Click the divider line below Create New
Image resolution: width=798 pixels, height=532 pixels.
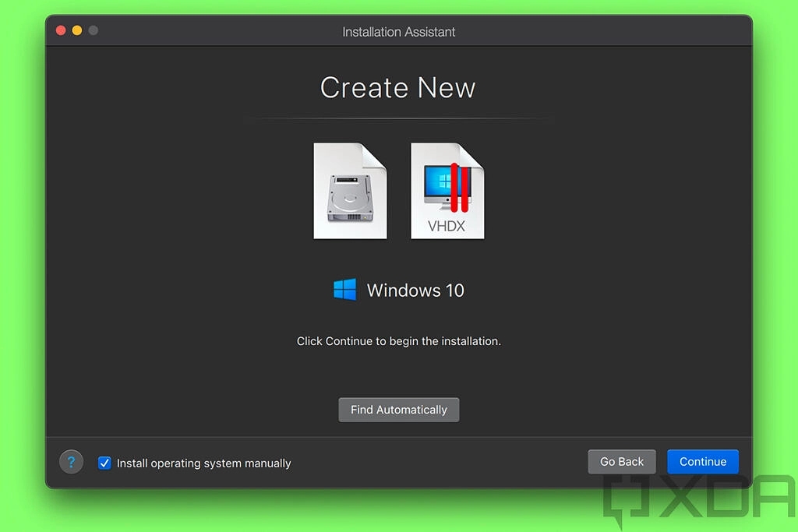[398, 119]
